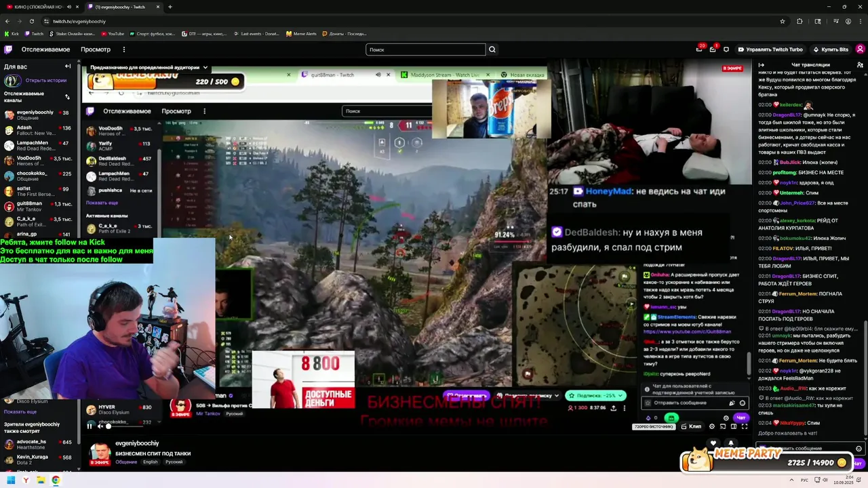Expand Предназначено для определенной аудитории dropdown

149,67
